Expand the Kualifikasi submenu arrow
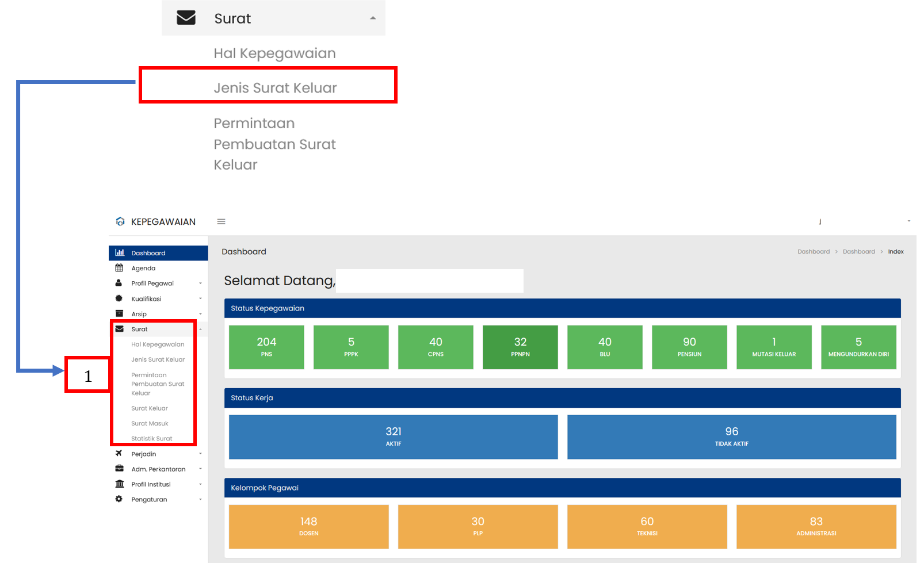Viewport: 924px width, 563px height. [200, 298]
